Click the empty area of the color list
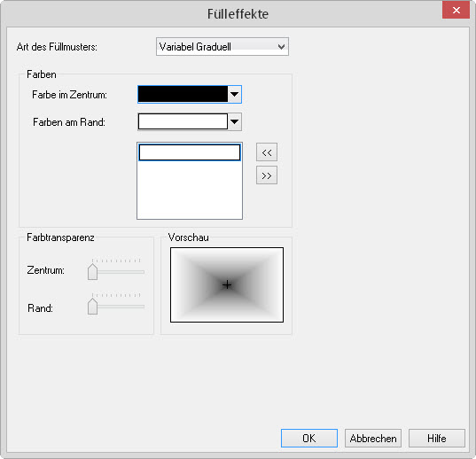The width and height of the screenshot is (476, 459). pyautogui.click(x=190, y=190)
